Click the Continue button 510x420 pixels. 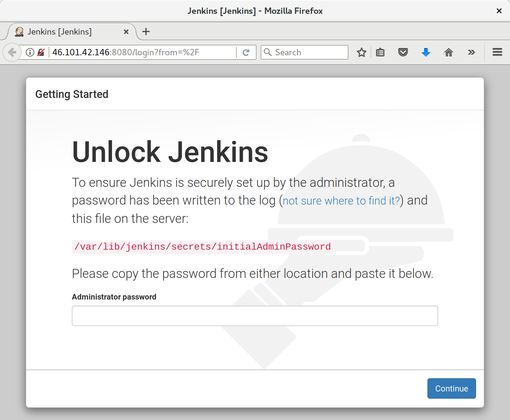pos(451,388)
